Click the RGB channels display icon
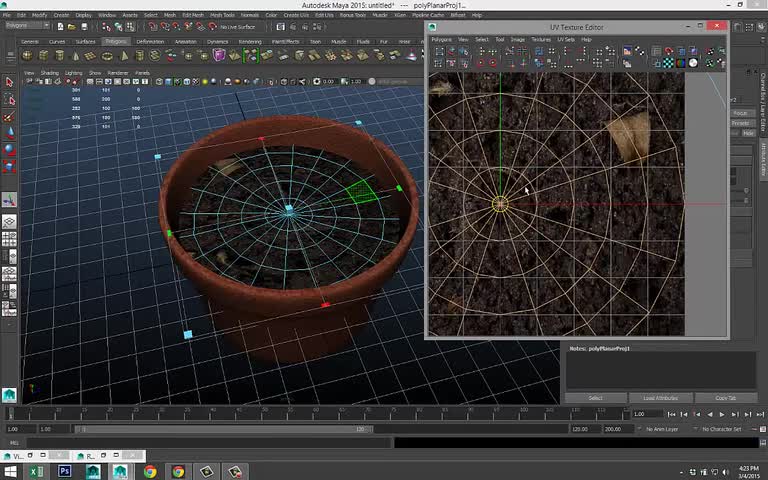 tap(681, 63)
